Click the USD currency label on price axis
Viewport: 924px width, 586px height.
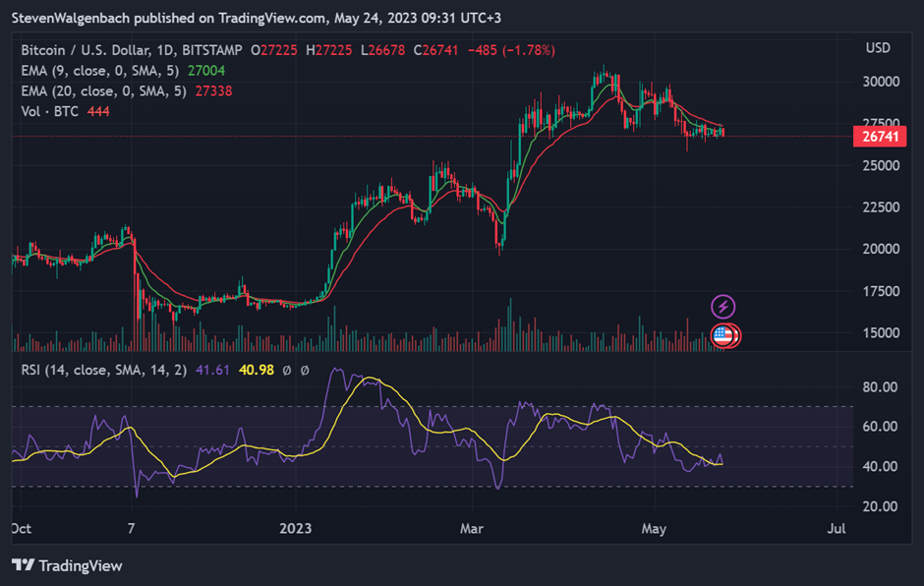click(x=877, y=48)
